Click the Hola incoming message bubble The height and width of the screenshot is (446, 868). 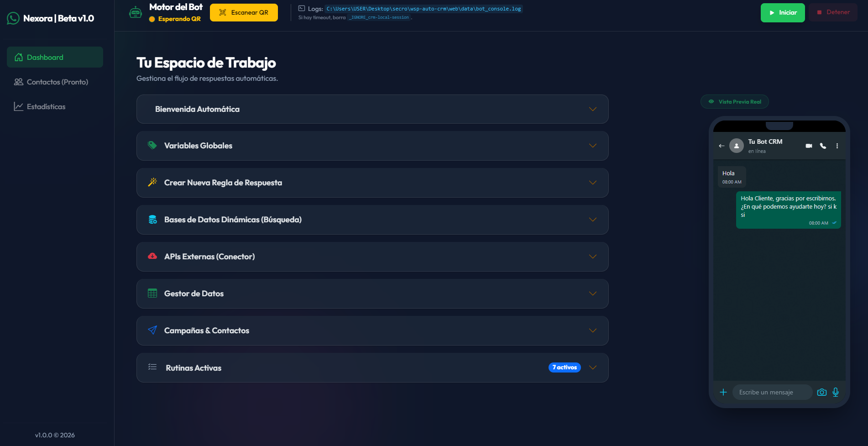(x=732, y=177)
